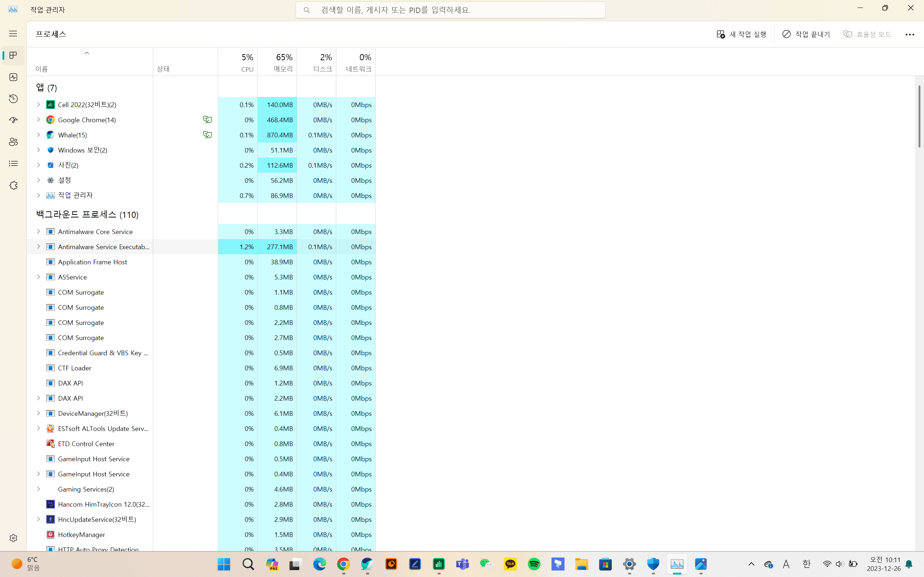The width and height of the screenshot is (924, 577).
Task: Open the Users sidebar icon
Action: 13,142
